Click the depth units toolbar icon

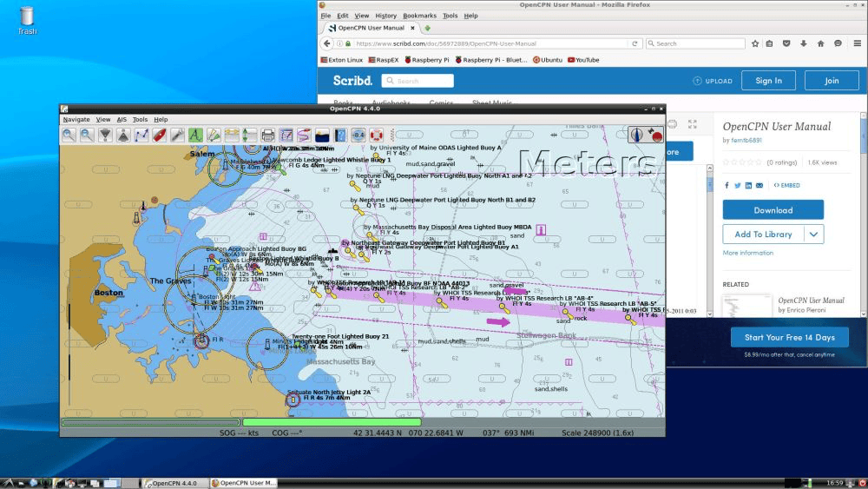click(358, 135)
